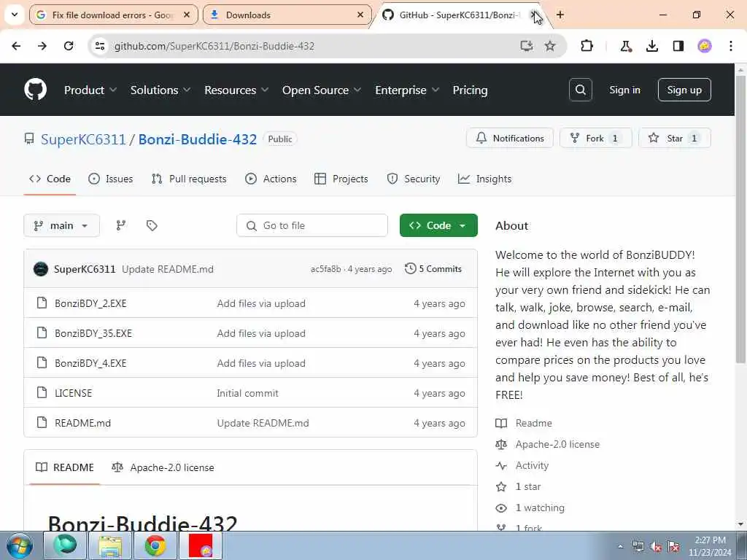
Task: Open Chrome downloads tray icon
Action: tap(651, 46)
